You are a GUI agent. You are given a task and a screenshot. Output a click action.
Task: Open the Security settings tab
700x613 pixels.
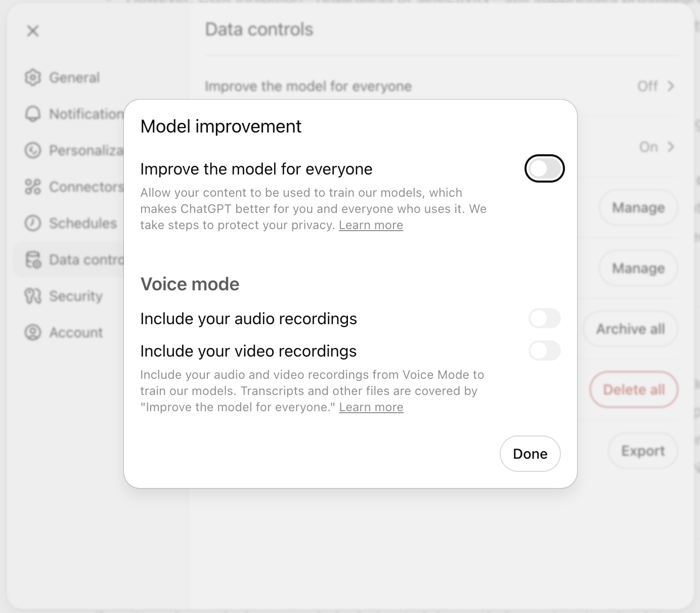click(x=75, y=296)
